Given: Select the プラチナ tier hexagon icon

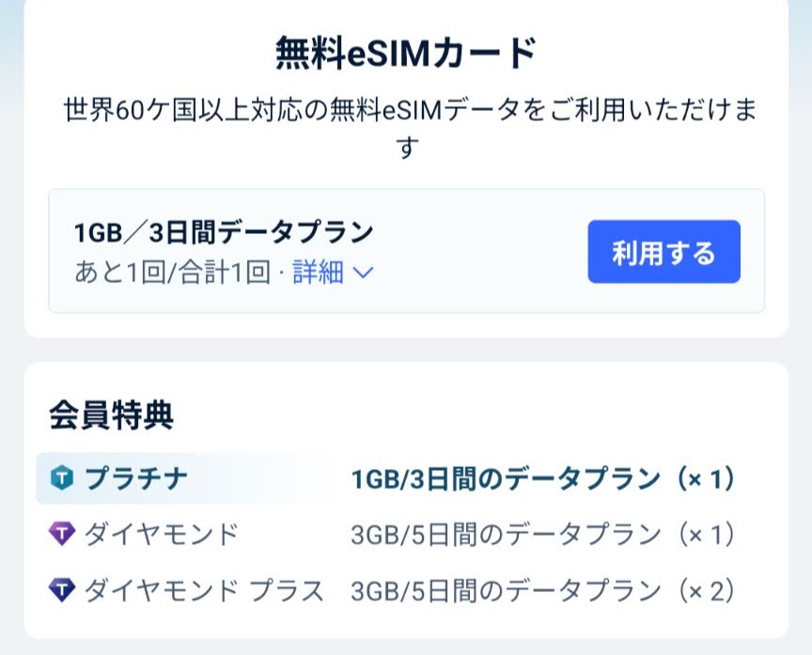Looking at the screenshot, I should click(x=62, y=478).
